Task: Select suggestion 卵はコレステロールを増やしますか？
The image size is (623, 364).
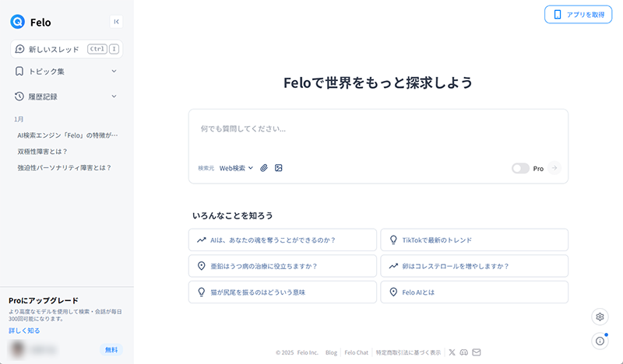Action: click(474, 266)
